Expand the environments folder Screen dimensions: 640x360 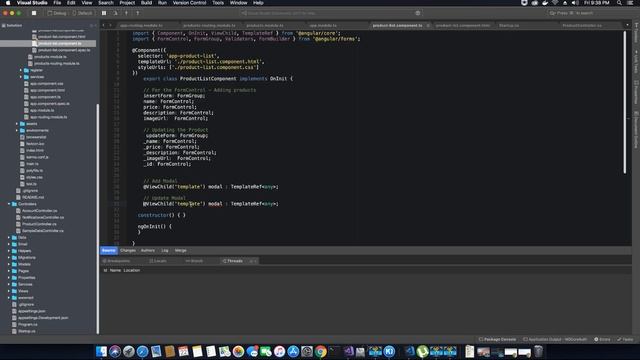point(17,131)
